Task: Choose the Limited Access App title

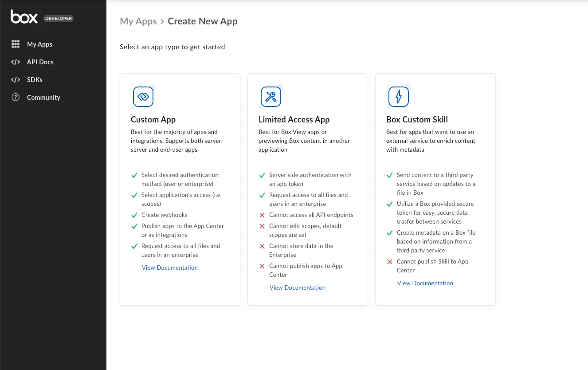Action: click(x=294, y=119)
